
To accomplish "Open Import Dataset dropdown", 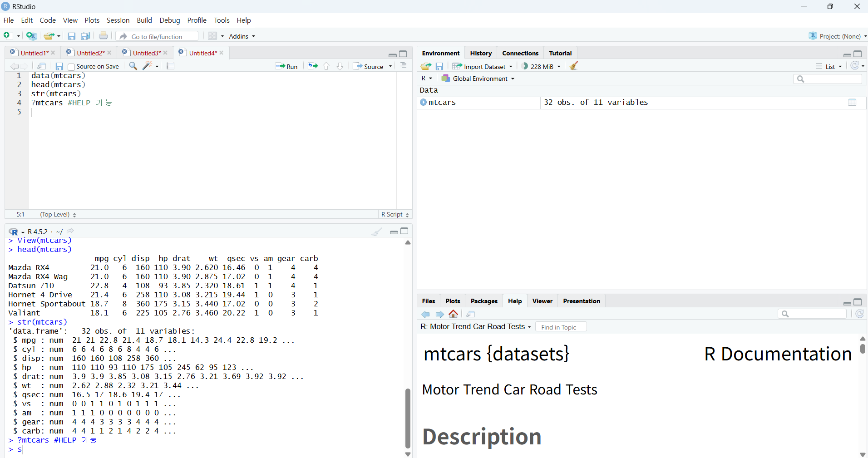I will pos(483,66).
